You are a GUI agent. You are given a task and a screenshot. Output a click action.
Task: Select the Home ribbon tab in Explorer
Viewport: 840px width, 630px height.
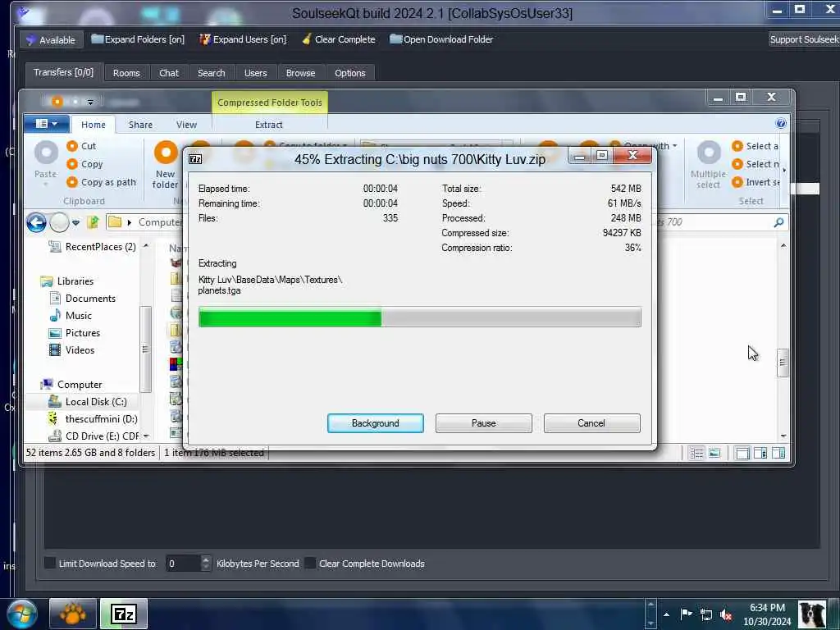click(94, 125)
